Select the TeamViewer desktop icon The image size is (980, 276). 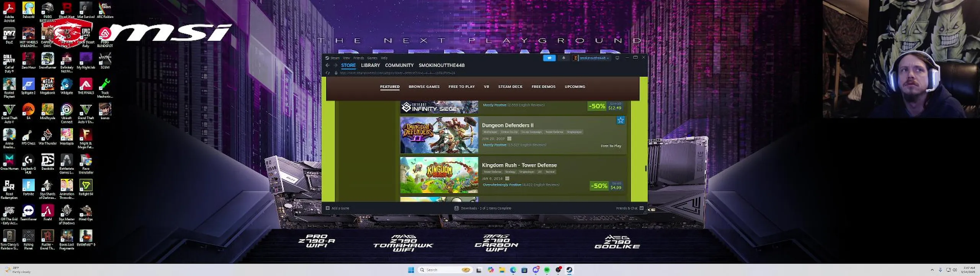[x=28, y=213]
